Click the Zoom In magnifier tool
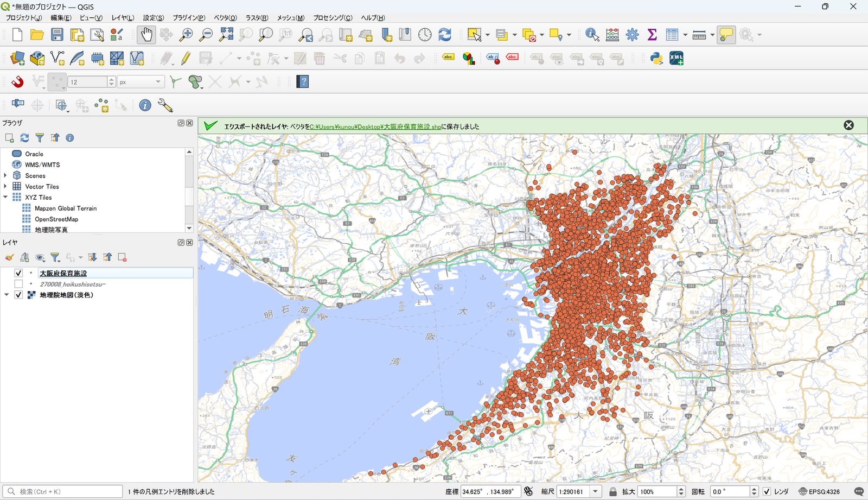 (186, 35)
